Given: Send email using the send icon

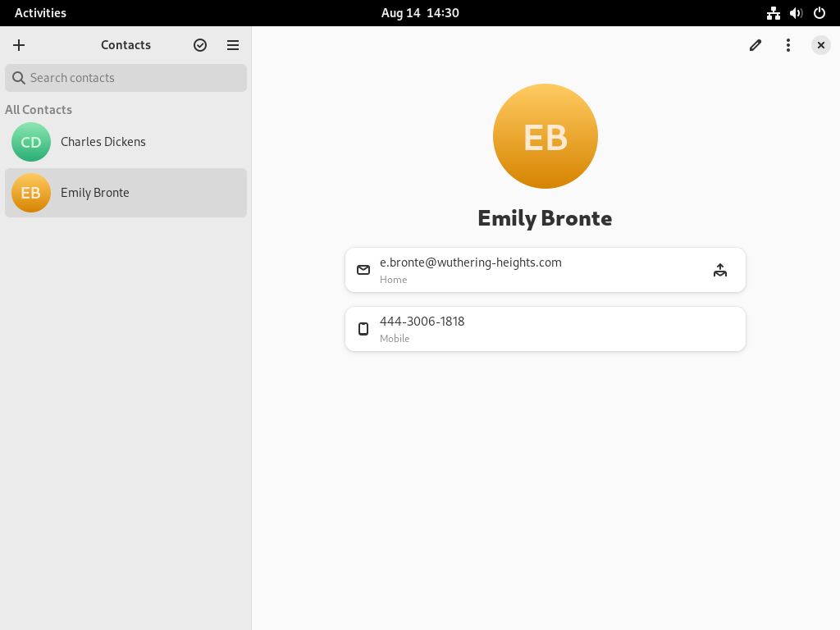Looking at the screenshot, I should click(x=720, y=270).
